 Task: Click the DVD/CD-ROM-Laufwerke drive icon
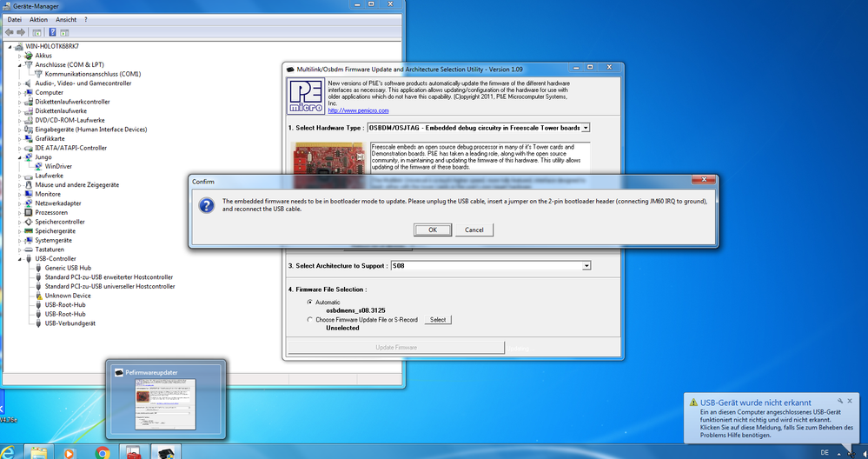(x=29, y=120)
